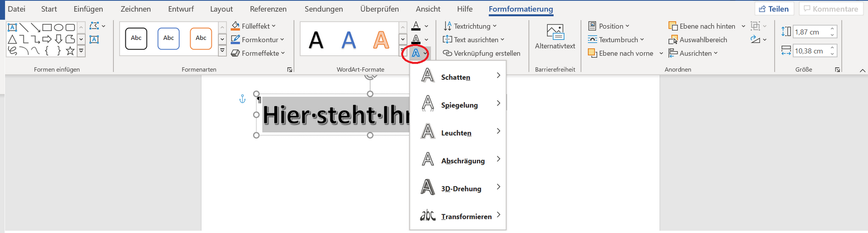Open the Spiegelung submenu
The image size is (868, 233).
(x=458, y=104)
